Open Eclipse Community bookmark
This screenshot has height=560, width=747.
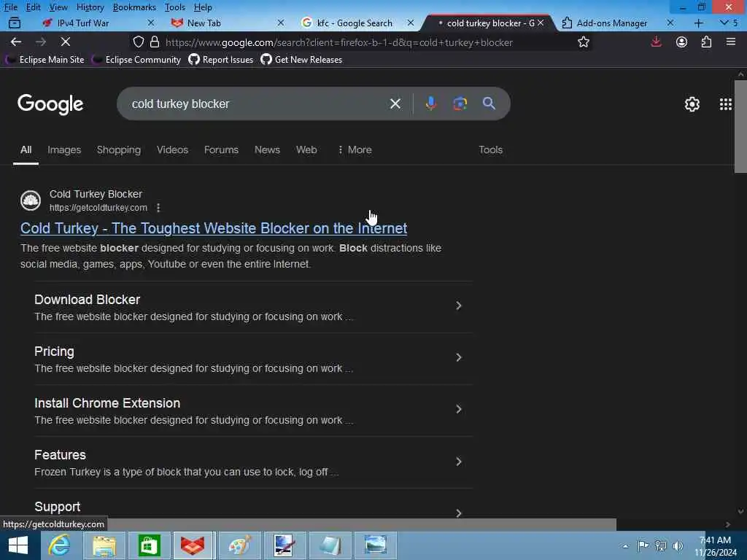pos(136,60)
